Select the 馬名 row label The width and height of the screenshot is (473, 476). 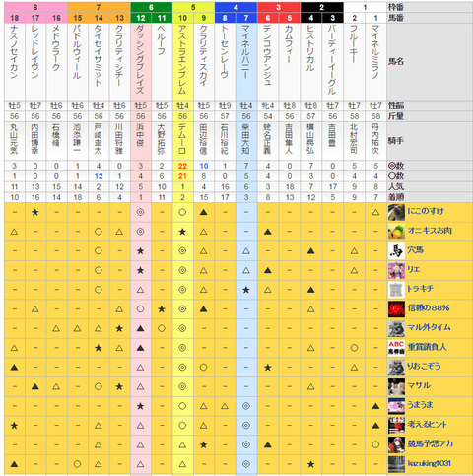click(395, 62)
